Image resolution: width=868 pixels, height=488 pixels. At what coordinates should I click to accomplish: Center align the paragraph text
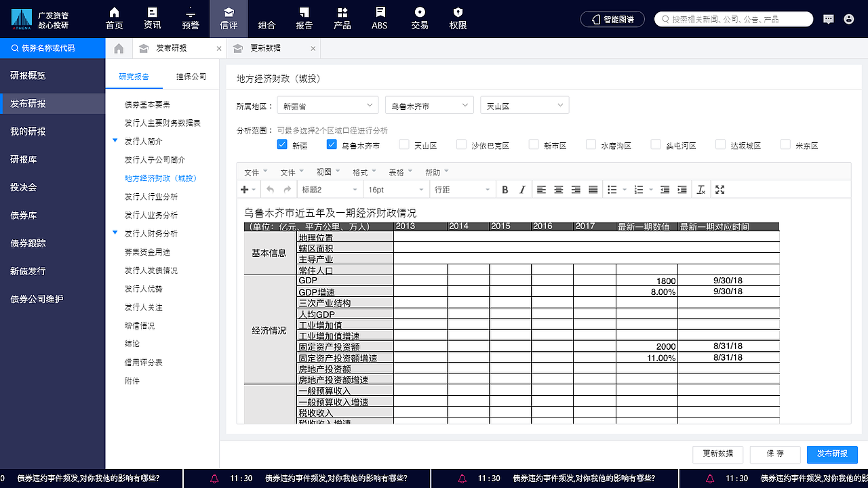click(558, 190)
